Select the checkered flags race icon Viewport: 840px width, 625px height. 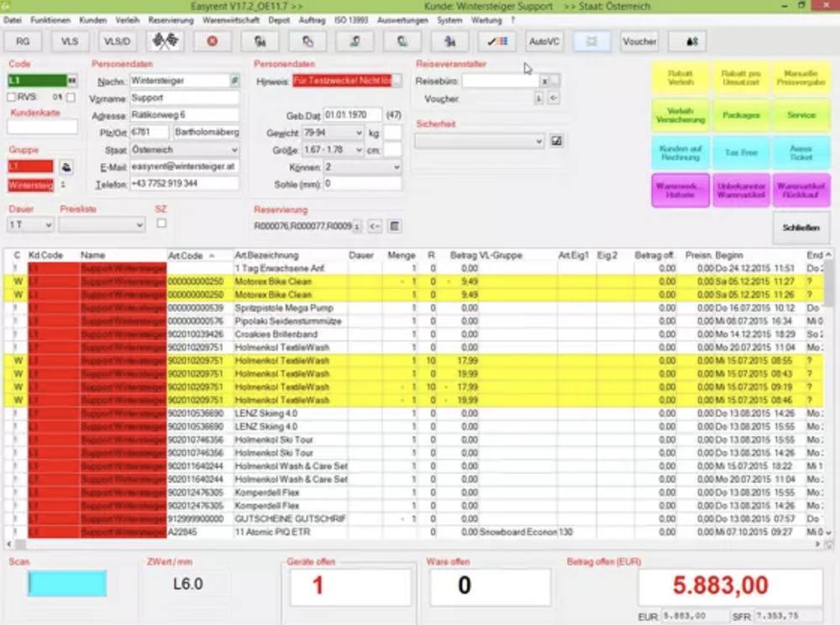click(165, 39)
